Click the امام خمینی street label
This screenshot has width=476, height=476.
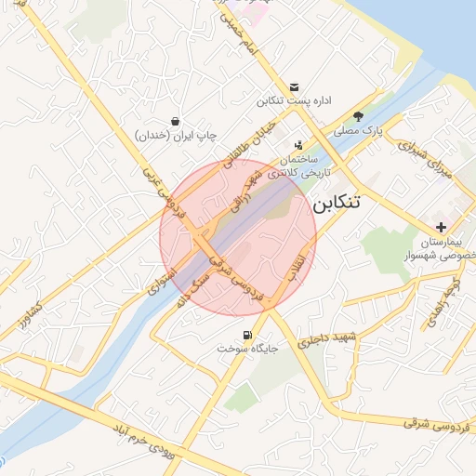coord(238,34)
